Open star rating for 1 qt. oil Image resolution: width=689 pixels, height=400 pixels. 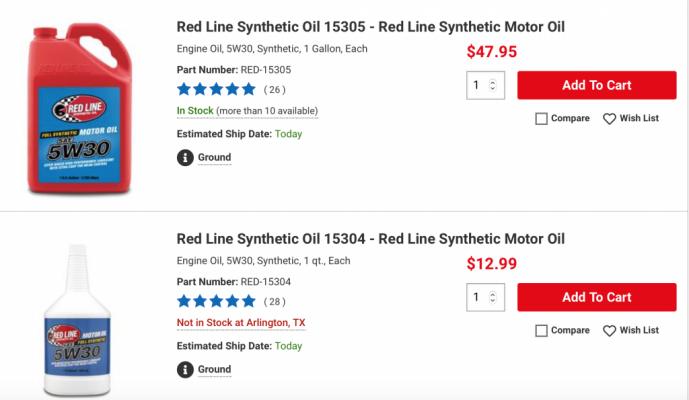click(216, 302)
